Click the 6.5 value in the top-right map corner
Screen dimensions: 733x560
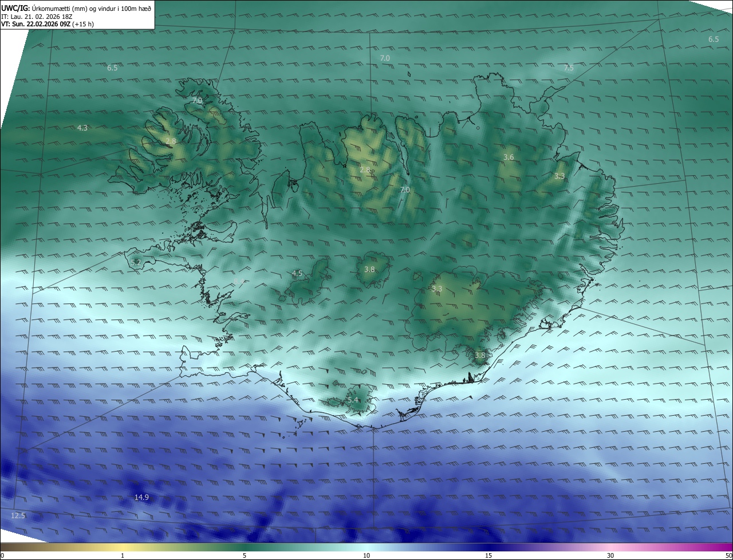(x=714, y=39)
